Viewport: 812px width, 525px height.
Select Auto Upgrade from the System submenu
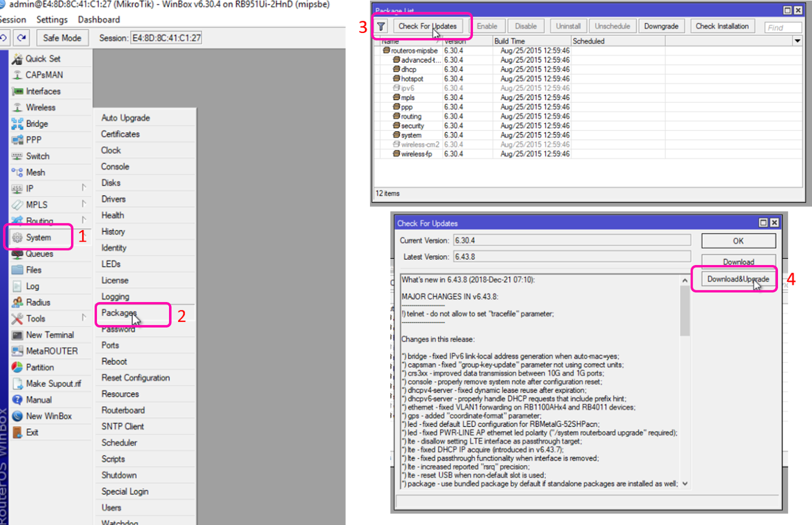125,118
